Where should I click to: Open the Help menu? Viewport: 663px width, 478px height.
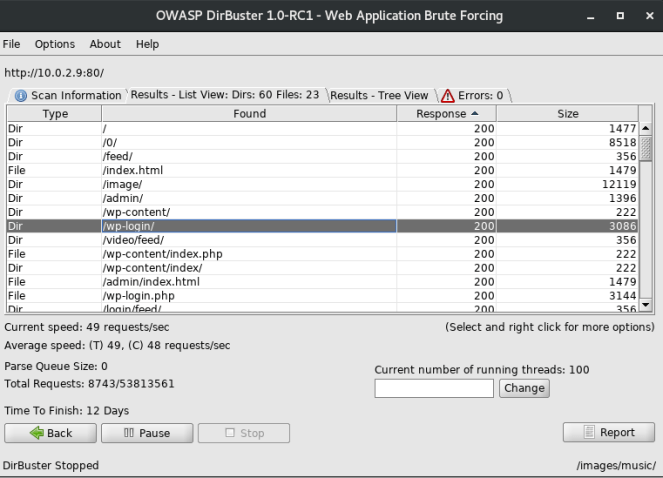tap(147, 44)
